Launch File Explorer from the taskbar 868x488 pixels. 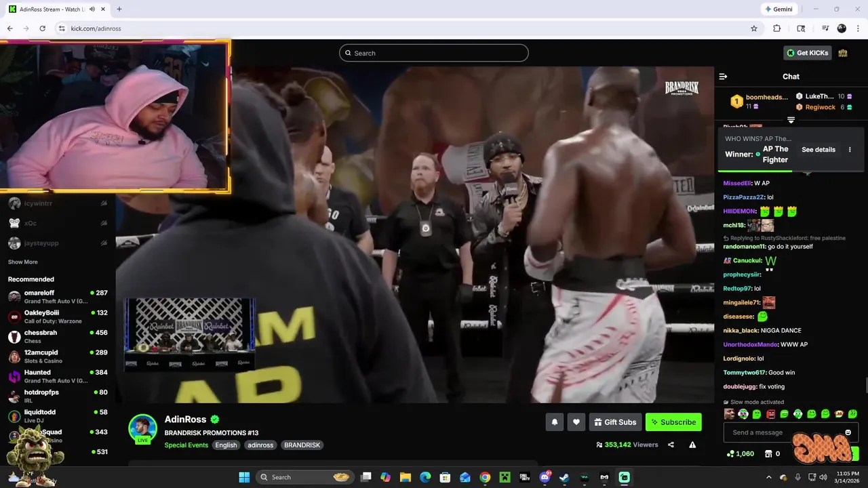tap(406, 477)
